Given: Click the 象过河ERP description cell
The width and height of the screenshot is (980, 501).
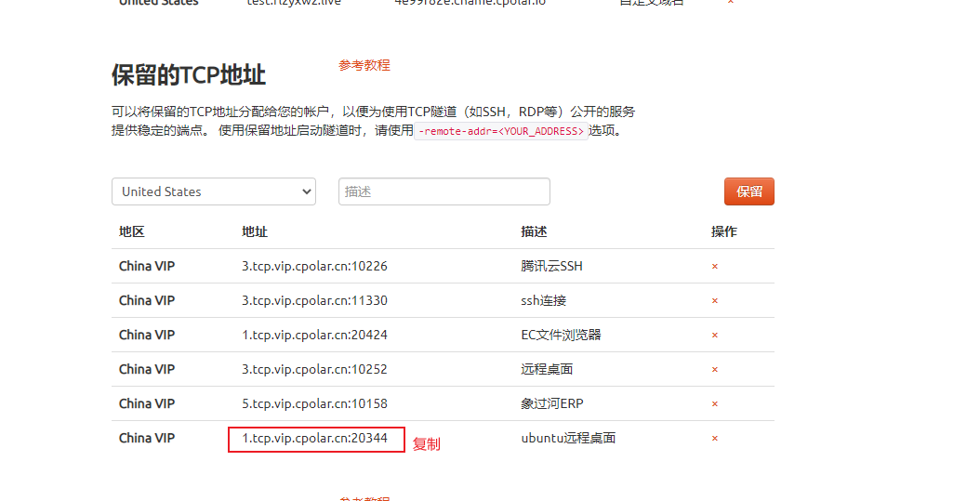Looking at the screenshot, I should click(552, 403).
